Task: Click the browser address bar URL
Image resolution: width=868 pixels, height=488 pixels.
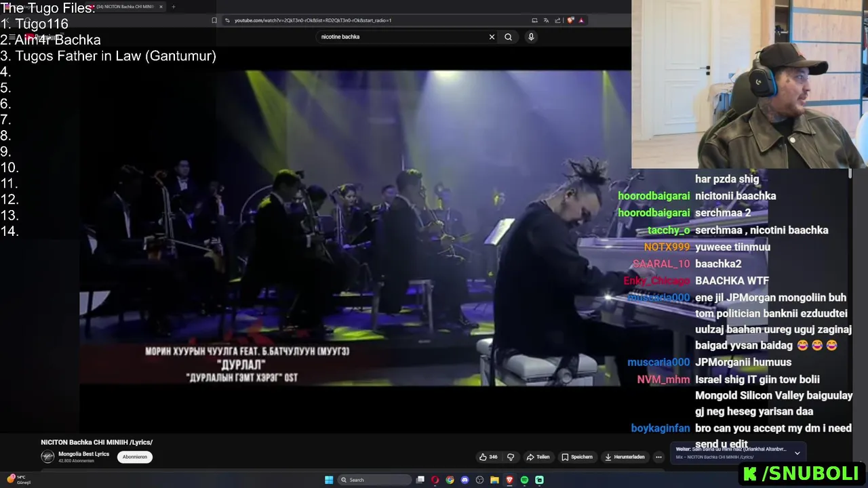Action: point(313,20)
